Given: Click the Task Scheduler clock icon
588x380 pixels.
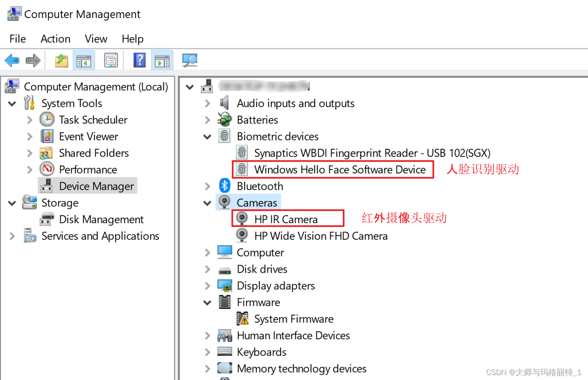Looking at the screenshot, I should [x=47, y=120].
